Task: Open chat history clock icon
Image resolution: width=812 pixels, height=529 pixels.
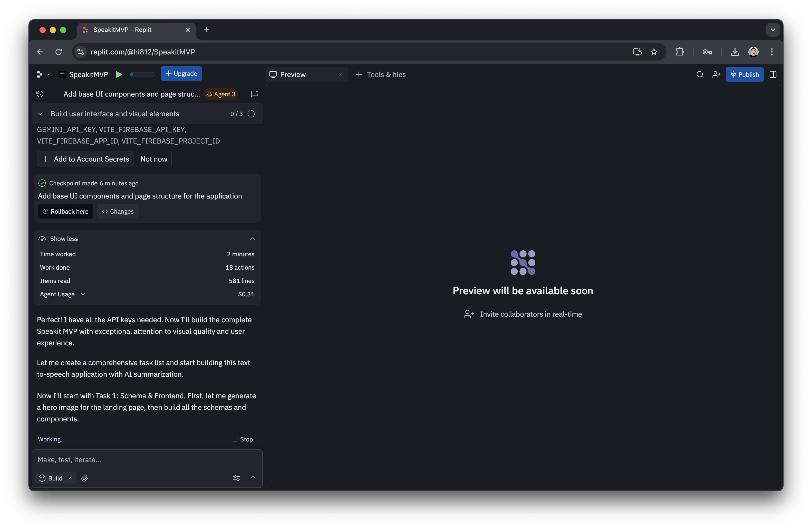Action: [x=40, y=94]
